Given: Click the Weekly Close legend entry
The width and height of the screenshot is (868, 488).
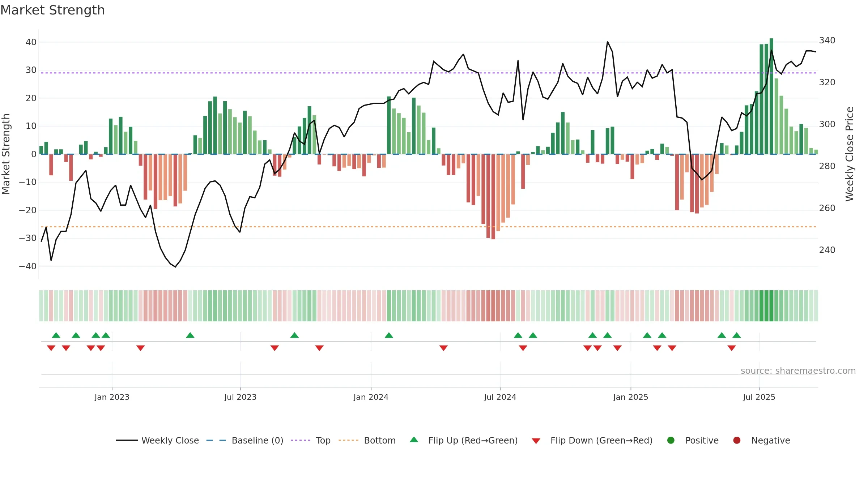Looking at the screenshot, I should click(157, 440).
